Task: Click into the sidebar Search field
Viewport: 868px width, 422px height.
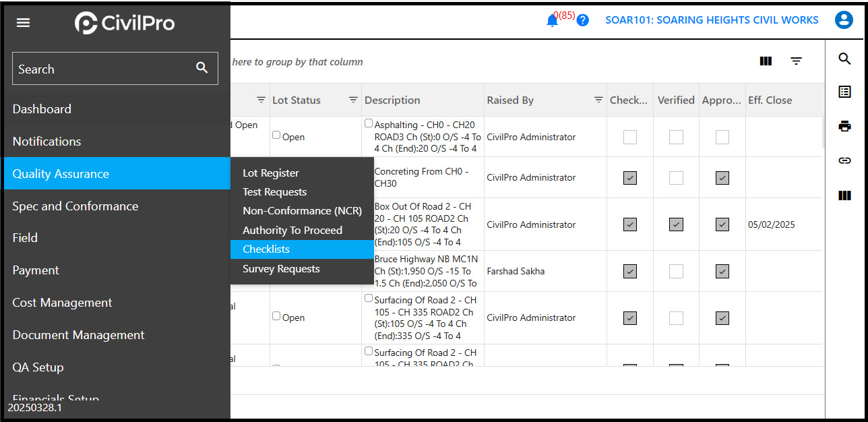Action: pos(101,69)
